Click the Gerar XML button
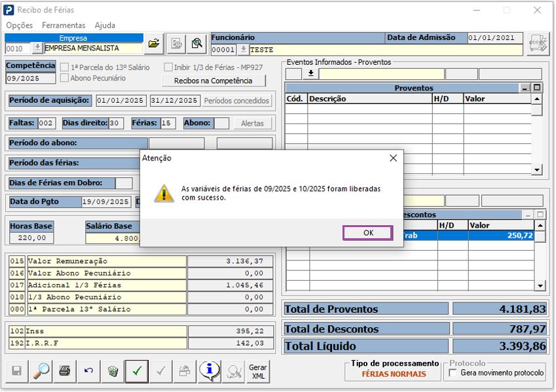Image resolution: width=556 pixels, height=392 pixels. point(258,371)
